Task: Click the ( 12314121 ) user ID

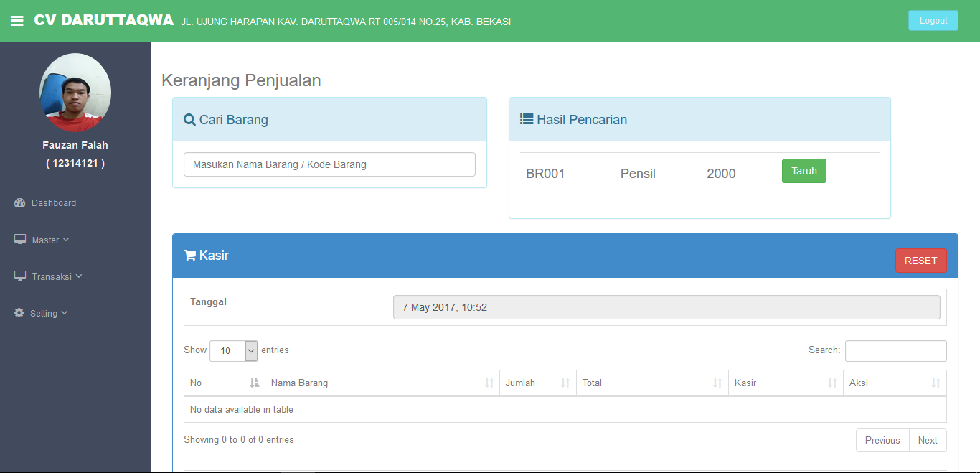Action: tap(75, 164)
